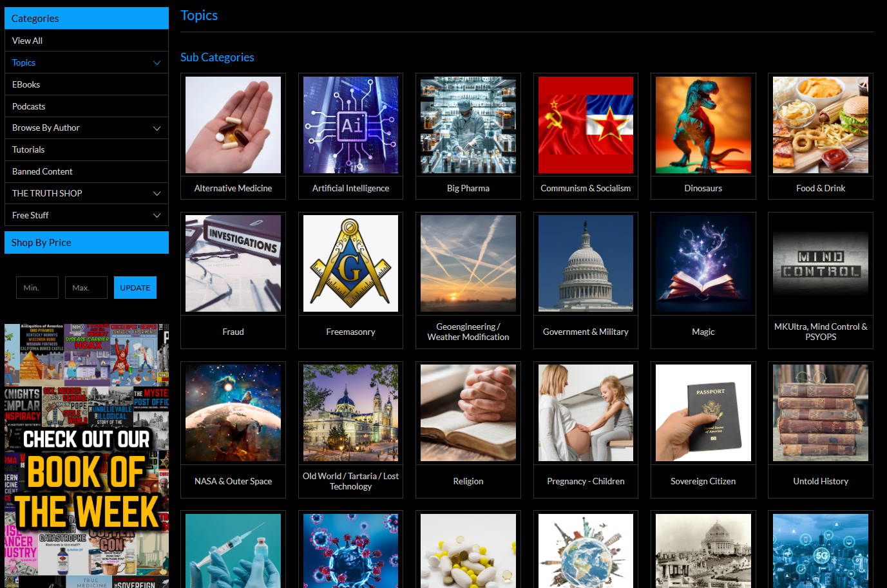This screenshot has height=588, width=887.
Task: Open the Magic book image
Action: pos(703,263)
